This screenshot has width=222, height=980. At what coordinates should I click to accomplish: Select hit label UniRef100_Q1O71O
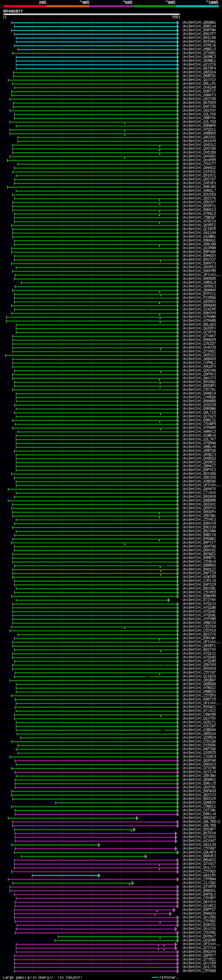tap(199, 80)
